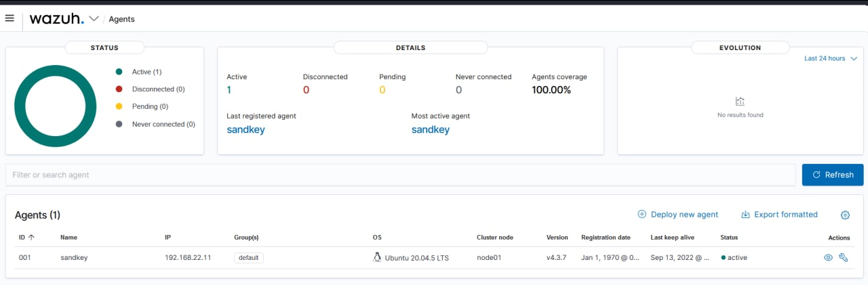Open most active agent sandkey link
The image size is (868, 285).
point(430,130)
